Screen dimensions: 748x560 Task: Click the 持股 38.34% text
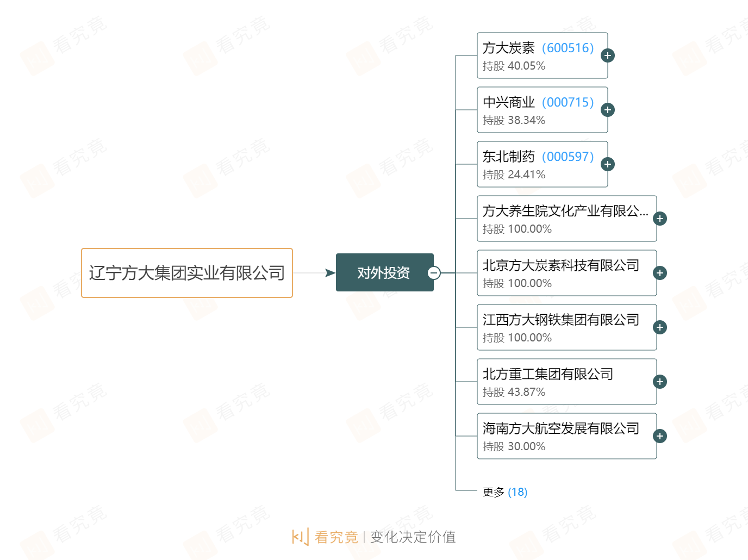coord(514,120)
